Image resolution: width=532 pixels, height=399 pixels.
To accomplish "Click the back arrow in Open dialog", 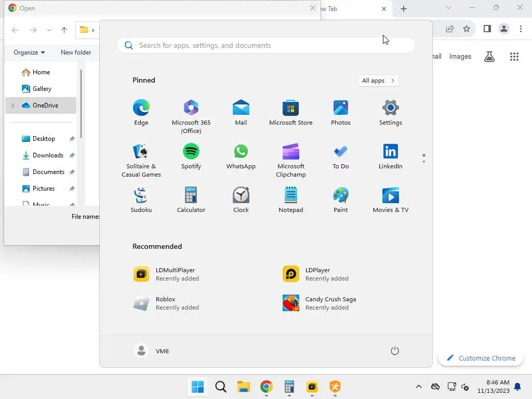I will [x=15, y=30].
